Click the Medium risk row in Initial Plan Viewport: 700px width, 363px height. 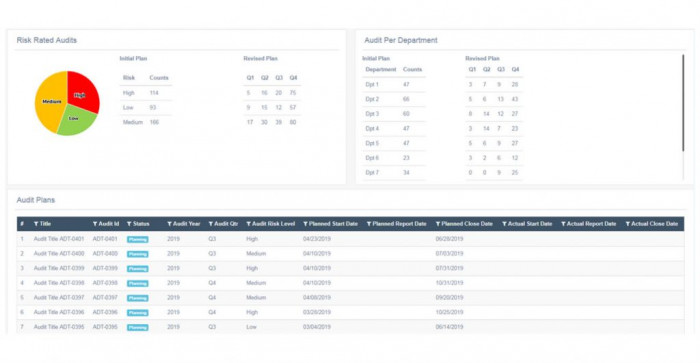pos(146,122)
